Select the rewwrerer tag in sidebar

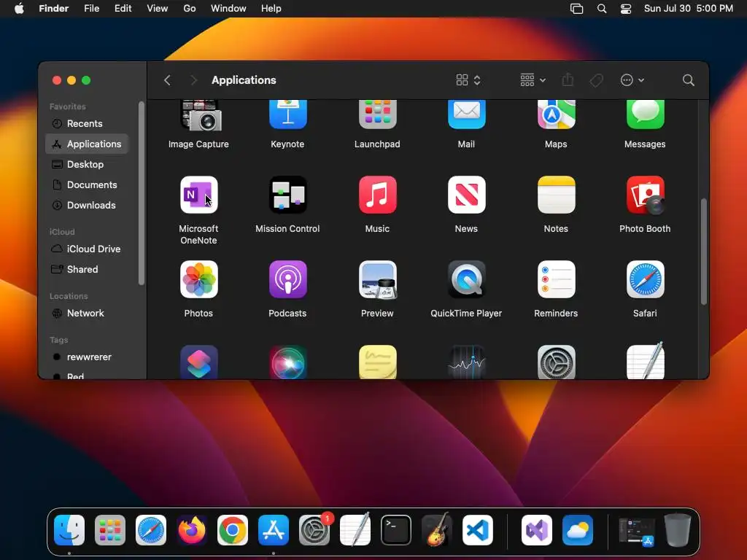[88, 357]
